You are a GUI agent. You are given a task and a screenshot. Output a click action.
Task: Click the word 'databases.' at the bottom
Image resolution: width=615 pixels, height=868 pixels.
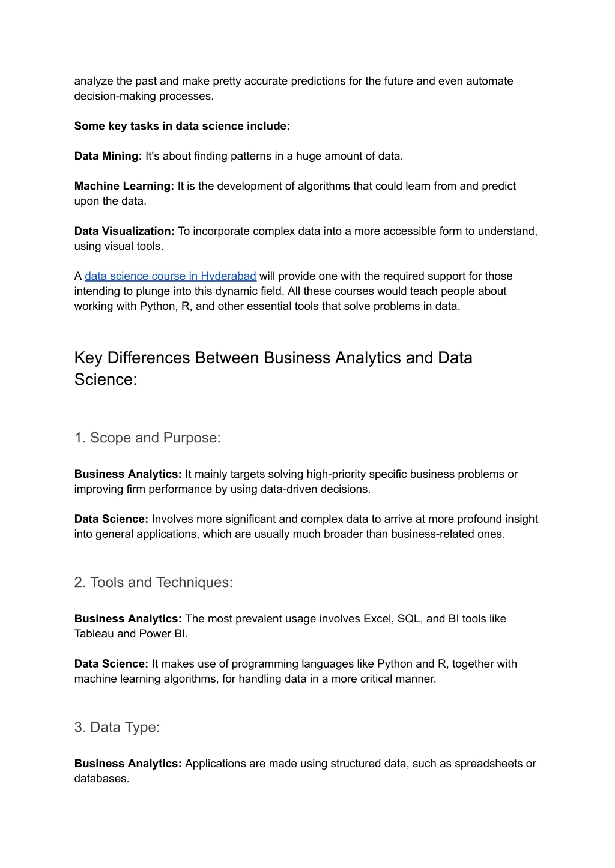click(x=102, y=779)
